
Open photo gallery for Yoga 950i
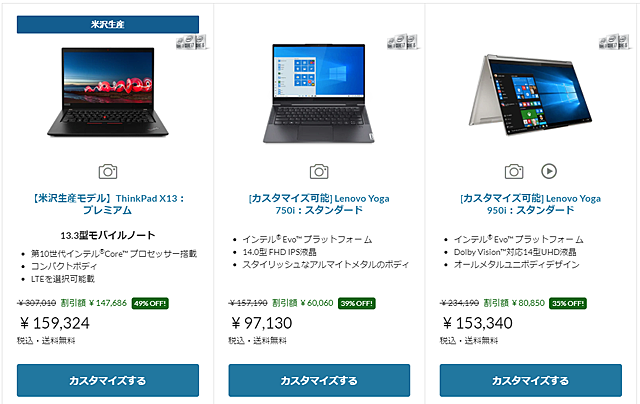coord(514,172)
